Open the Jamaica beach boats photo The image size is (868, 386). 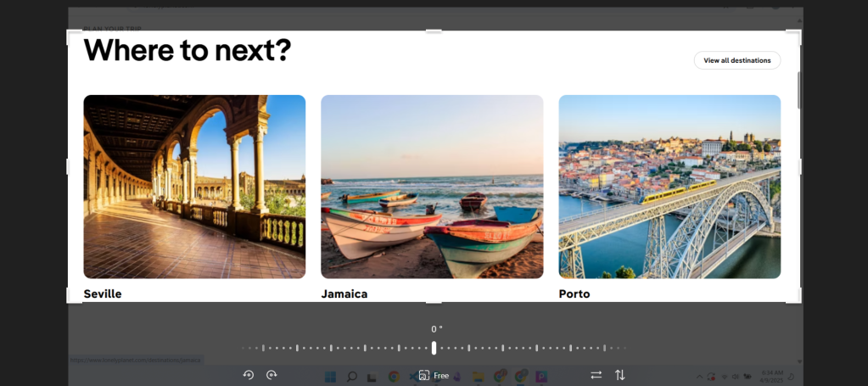[x=432, y=187]
